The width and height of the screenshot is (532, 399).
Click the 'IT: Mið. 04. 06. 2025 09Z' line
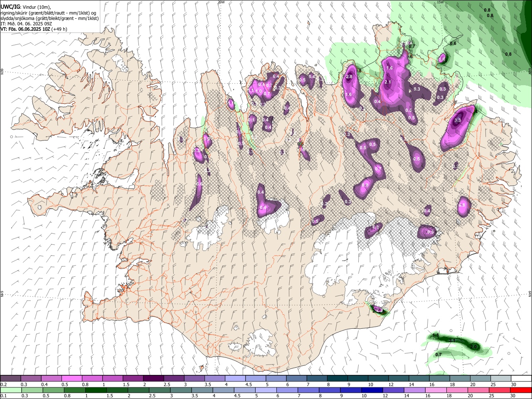(26, 24)
